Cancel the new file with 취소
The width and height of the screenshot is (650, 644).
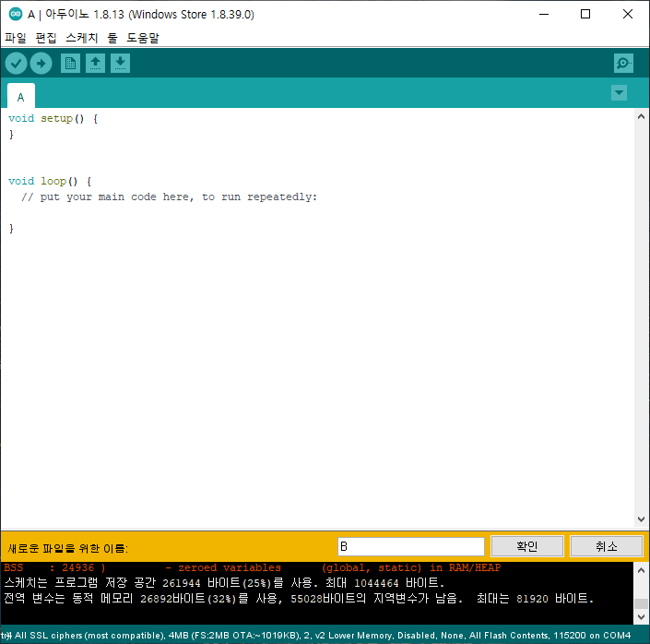click(x=607, y=546)
